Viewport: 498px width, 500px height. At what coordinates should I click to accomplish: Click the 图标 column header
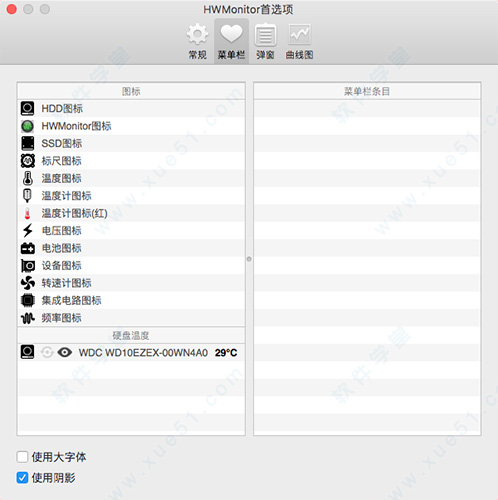[131, 91]
